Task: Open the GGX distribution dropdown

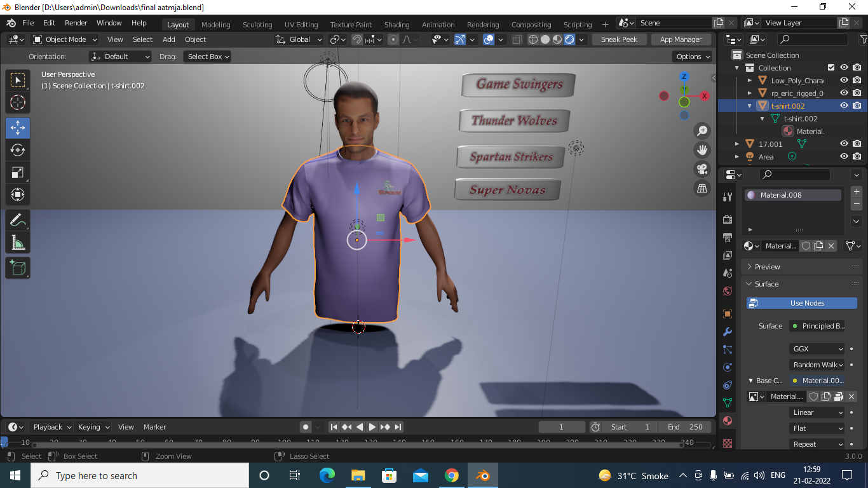Action: (x=817, y=349)
